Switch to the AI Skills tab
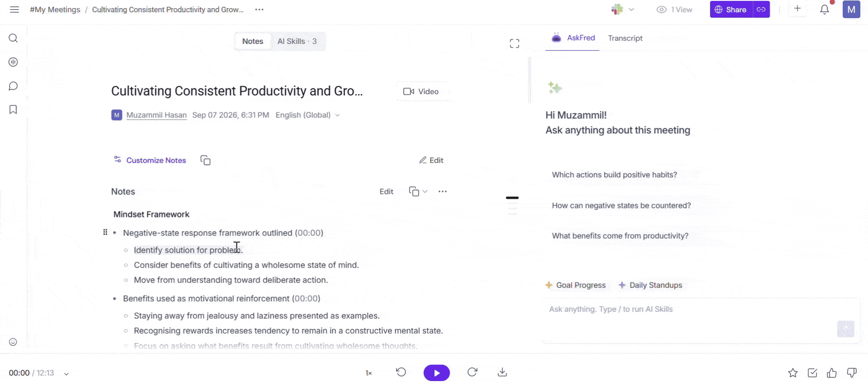Image resolution: width=868 pixels, height=386 pixels. (x=297, y=41)
